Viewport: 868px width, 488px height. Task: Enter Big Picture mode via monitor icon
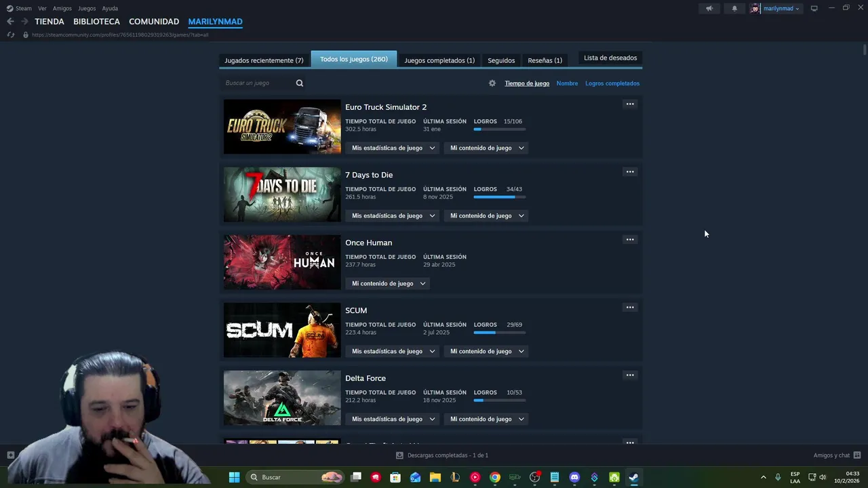coord(814,9)
